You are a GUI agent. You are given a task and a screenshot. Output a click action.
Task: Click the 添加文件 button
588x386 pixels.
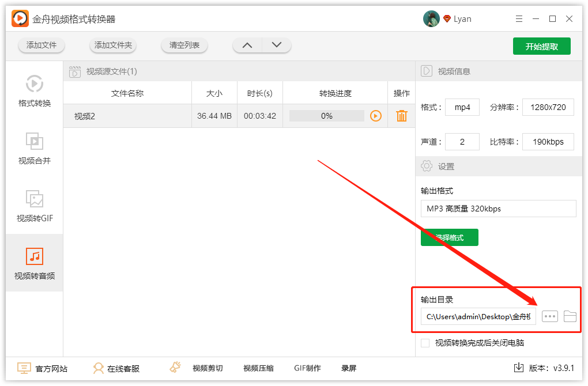(x=42, y=46)
